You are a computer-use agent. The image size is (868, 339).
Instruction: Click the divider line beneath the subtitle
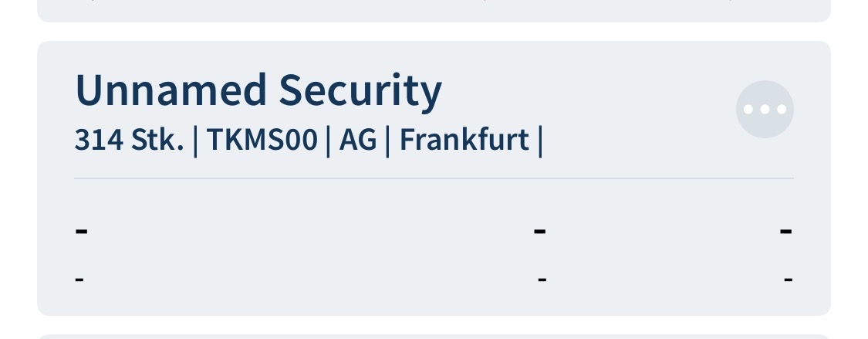tap(434, 178)
